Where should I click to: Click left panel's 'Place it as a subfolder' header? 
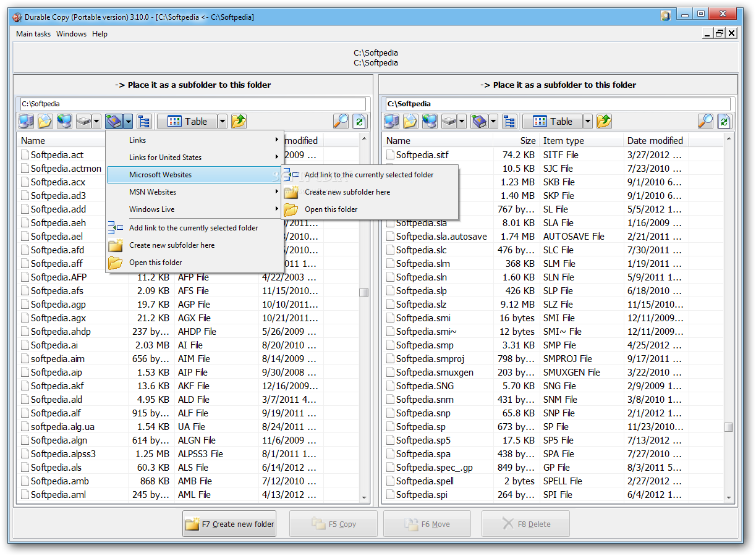point(193,85)
